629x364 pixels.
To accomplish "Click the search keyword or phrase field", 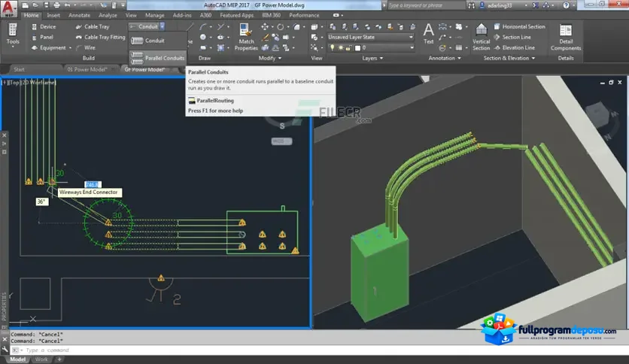I will pyautogui.click(x=426, y=5).
